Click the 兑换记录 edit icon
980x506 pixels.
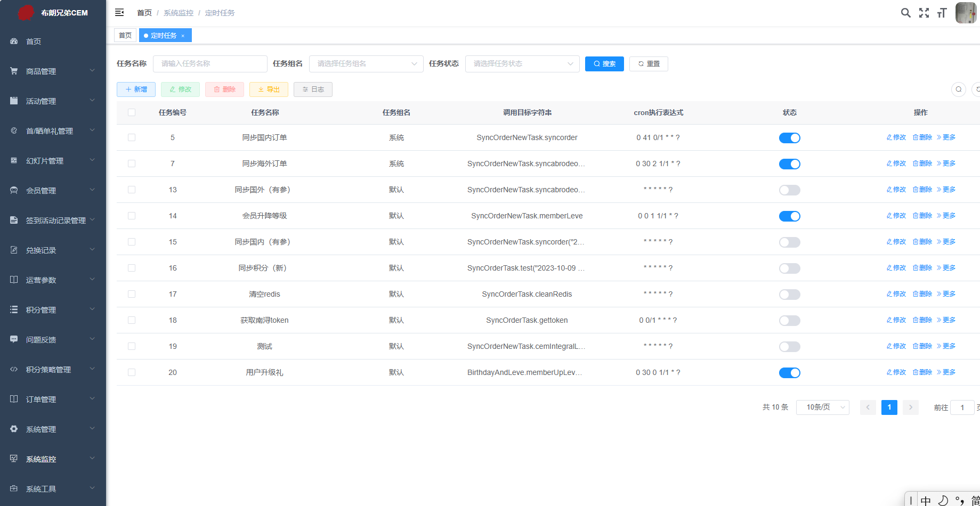[x=14, y=250]
